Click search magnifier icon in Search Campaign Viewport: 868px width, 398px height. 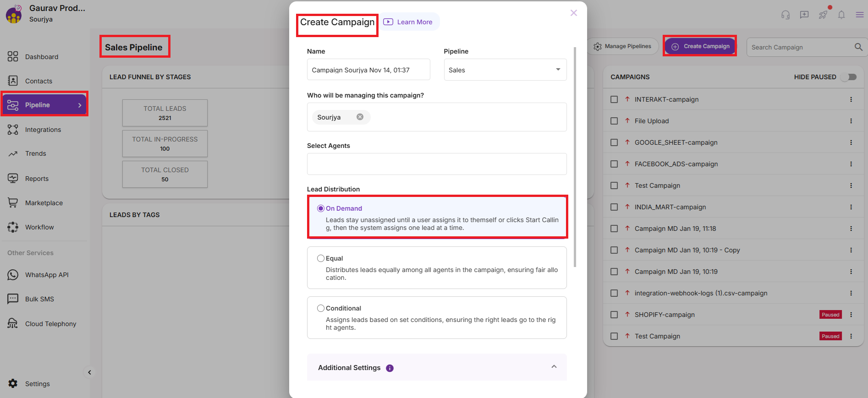click(x=858, y=47)
